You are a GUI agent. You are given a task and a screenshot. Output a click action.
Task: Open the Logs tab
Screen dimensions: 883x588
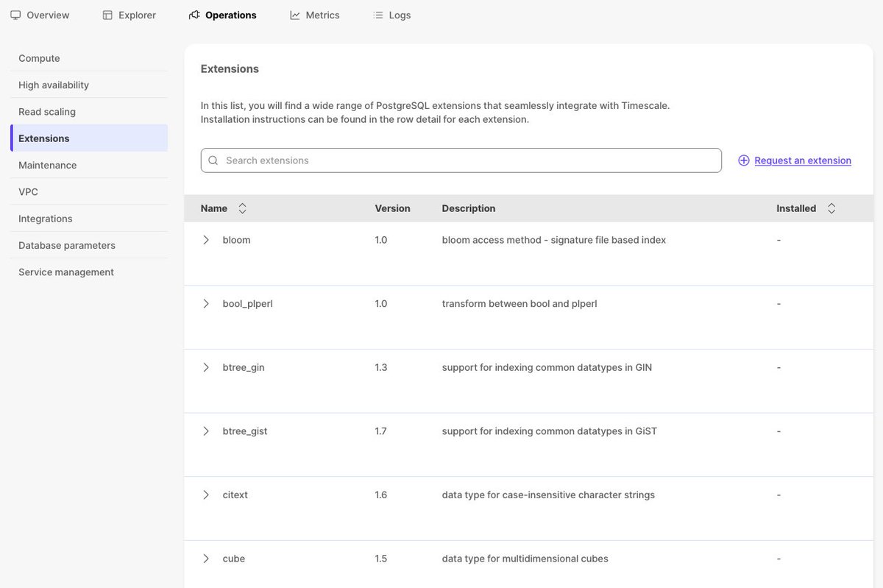click(400, 15)
